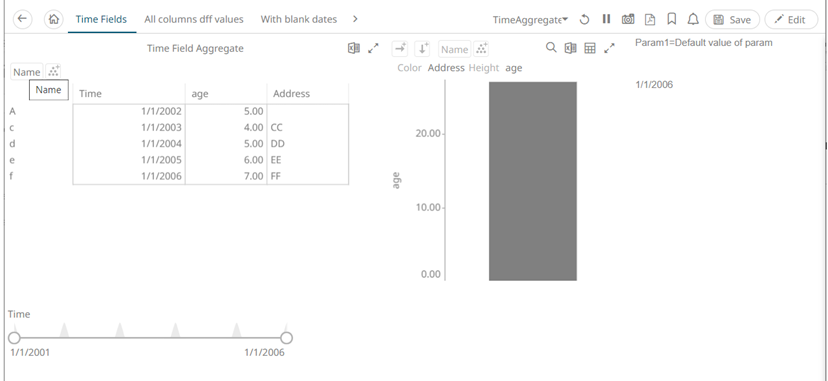828x381 pixels.
Task: Export dashboard to PDF icon
Action: tap(650, 20)
